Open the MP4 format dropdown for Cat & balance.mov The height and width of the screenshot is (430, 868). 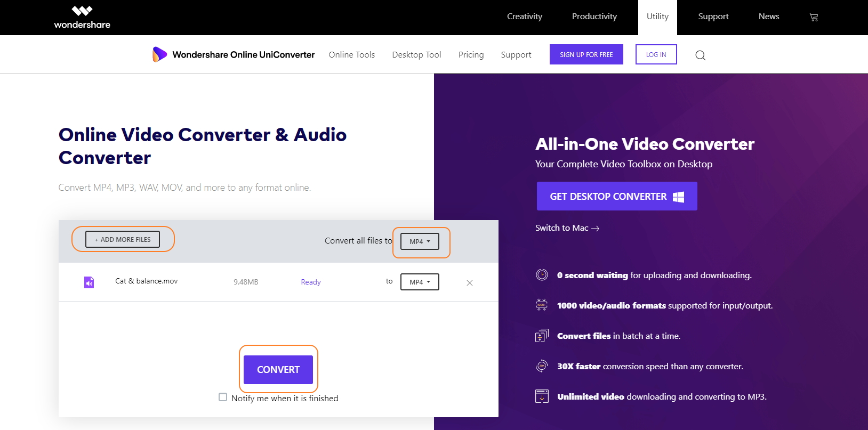pyautogui.click(x=420, y=282)
